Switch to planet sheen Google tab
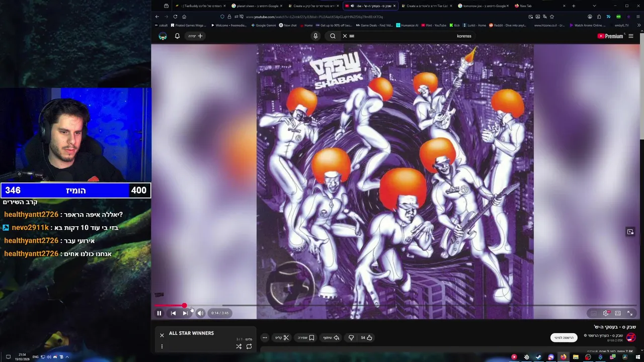Viewport: 644px width, 362px height. point(257,6)
